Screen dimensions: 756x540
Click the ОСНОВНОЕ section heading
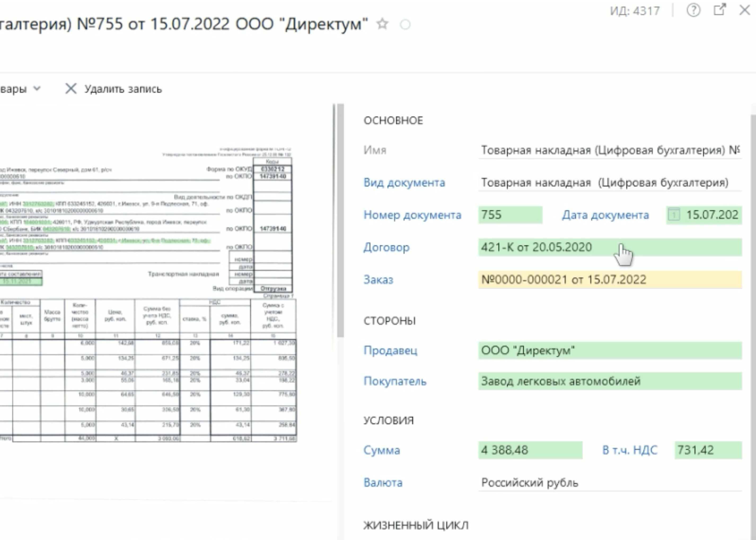tap(393, 120)
